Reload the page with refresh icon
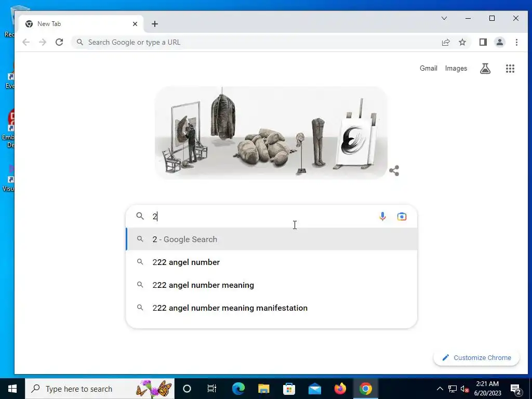 point(59,42)
